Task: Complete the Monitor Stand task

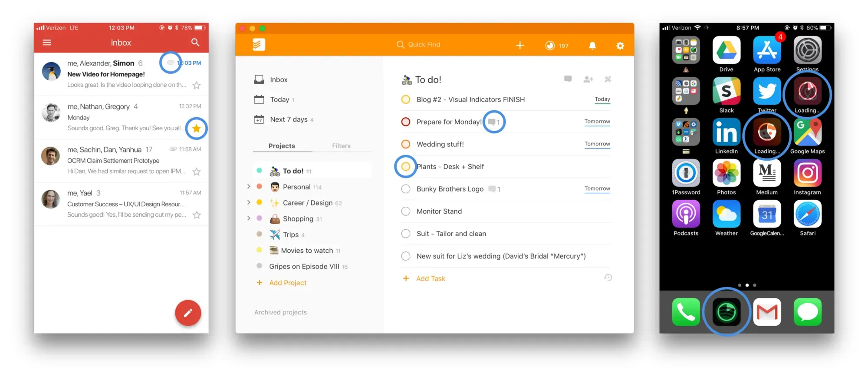Action: (x=406, y=211)
